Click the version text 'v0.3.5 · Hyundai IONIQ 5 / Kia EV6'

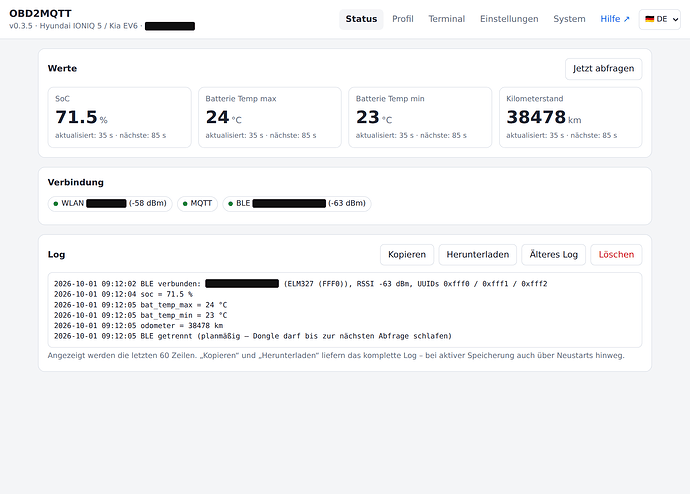pos(73,26)
